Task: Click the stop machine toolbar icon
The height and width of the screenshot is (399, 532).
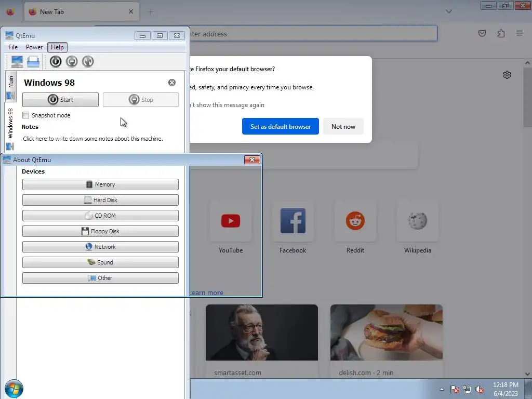Action: pyautogui.click(x=72, y=61)
